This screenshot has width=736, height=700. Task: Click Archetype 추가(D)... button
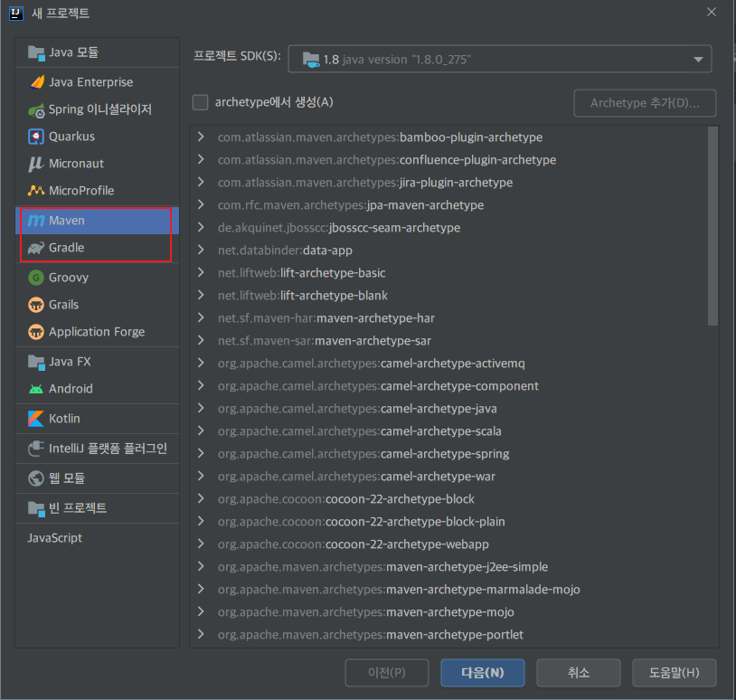coord(645,103)
